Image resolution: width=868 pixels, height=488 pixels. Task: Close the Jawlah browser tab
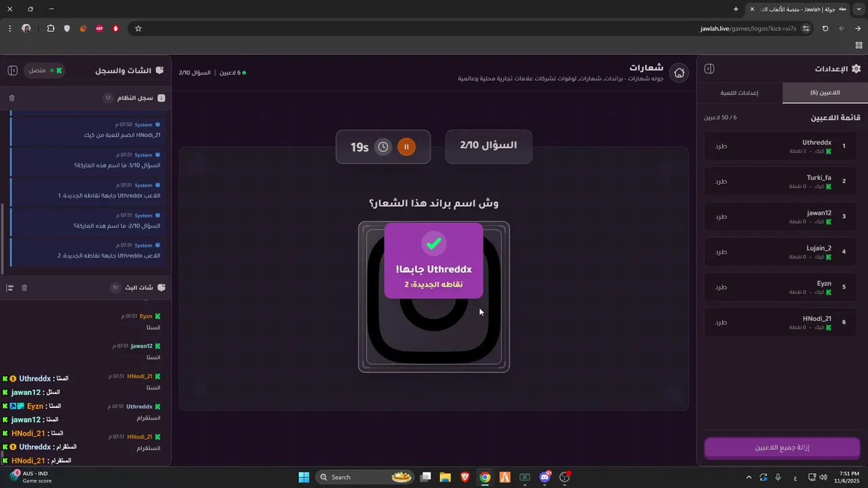pyautogui.click(x=752, y=9)
